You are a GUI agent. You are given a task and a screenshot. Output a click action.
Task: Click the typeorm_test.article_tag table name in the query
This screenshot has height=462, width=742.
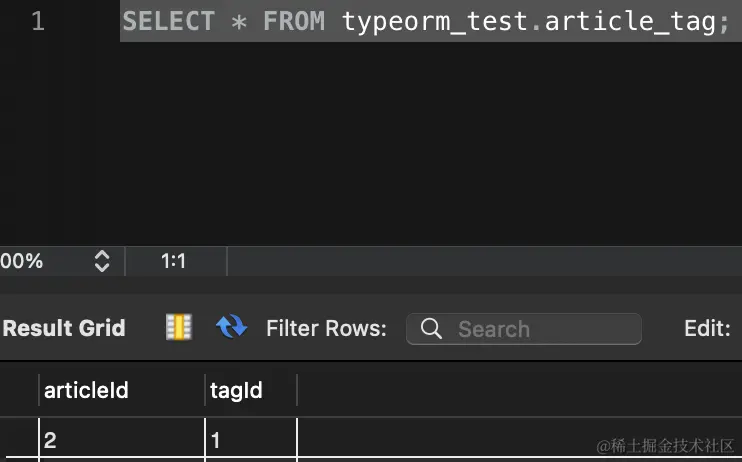(528, 22)
